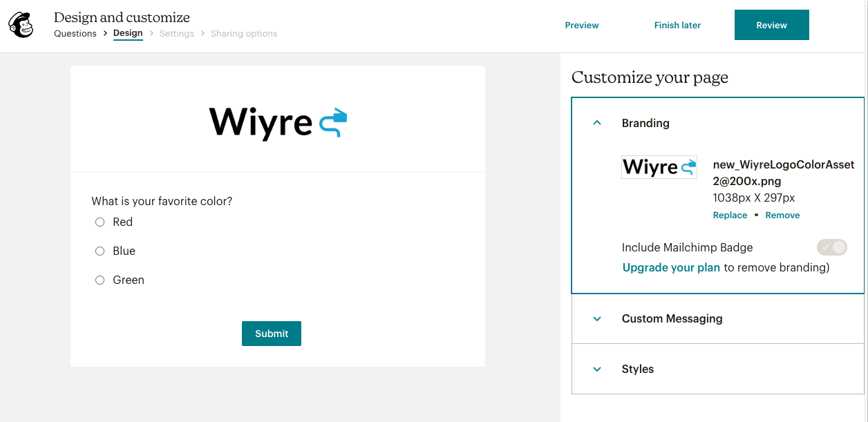Click the 'Styles' section title
Viewport: 868px width, 422px height.
coord(637,369)
